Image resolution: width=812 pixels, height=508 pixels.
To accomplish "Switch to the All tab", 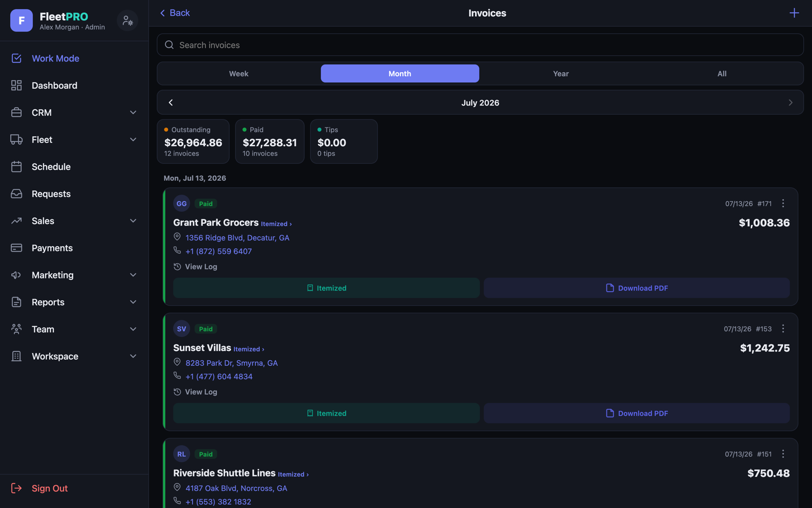I will coord(722,74).
